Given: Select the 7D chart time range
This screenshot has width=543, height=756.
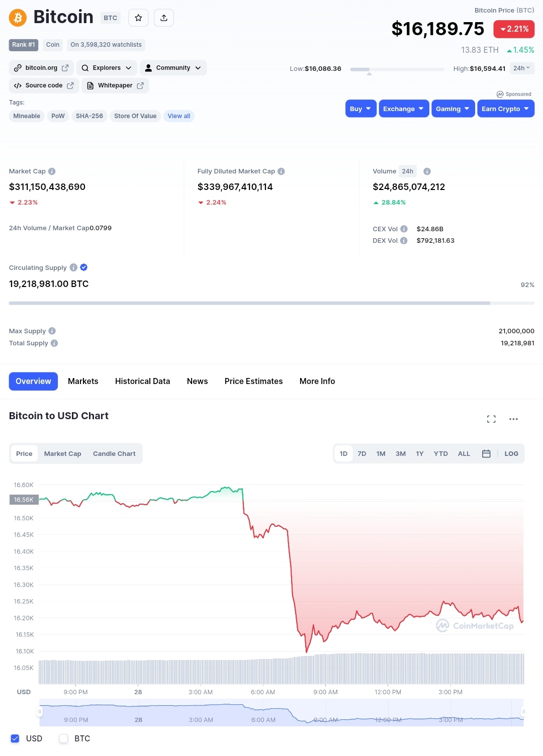Looking at the screenshot, I should tap(362, 453).
